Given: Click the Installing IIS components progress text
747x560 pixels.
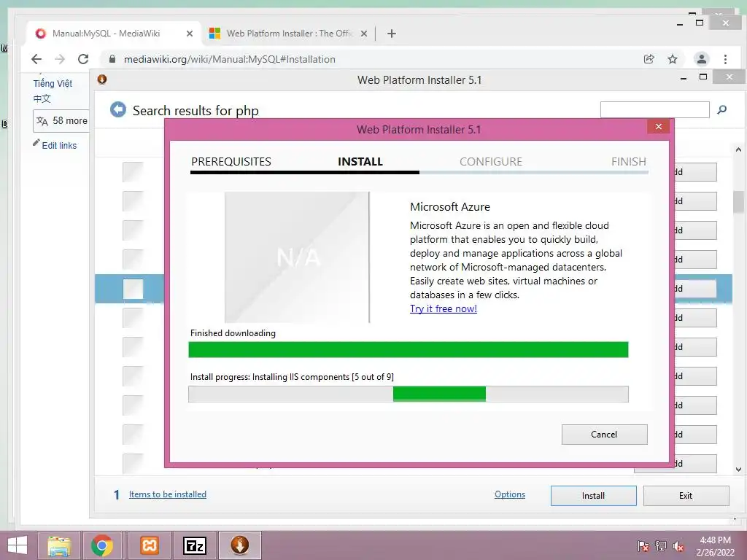Looking at the screenshot, I should pyautogui.click(x=292, y=377).
